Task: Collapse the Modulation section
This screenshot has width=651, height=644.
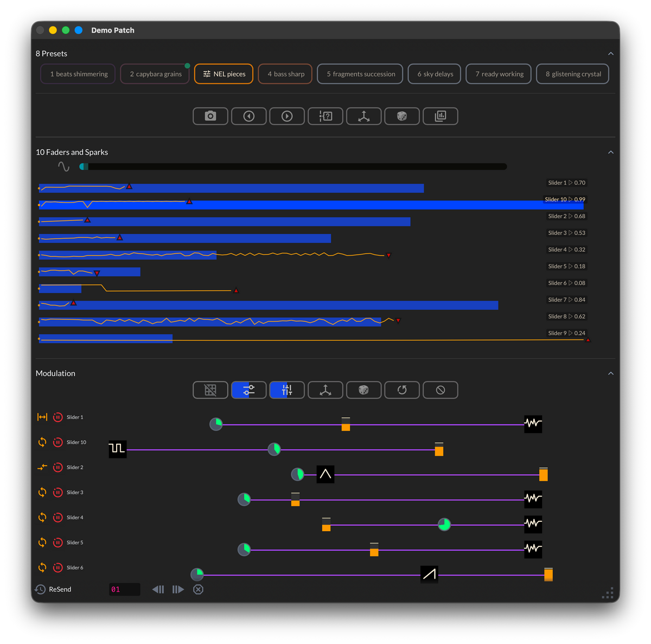Action: coord(611,373)
